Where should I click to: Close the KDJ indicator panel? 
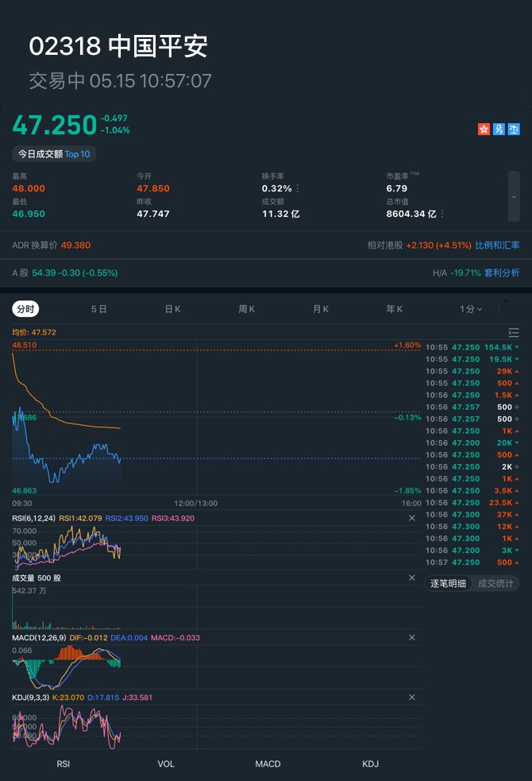(x=412, y=698)
